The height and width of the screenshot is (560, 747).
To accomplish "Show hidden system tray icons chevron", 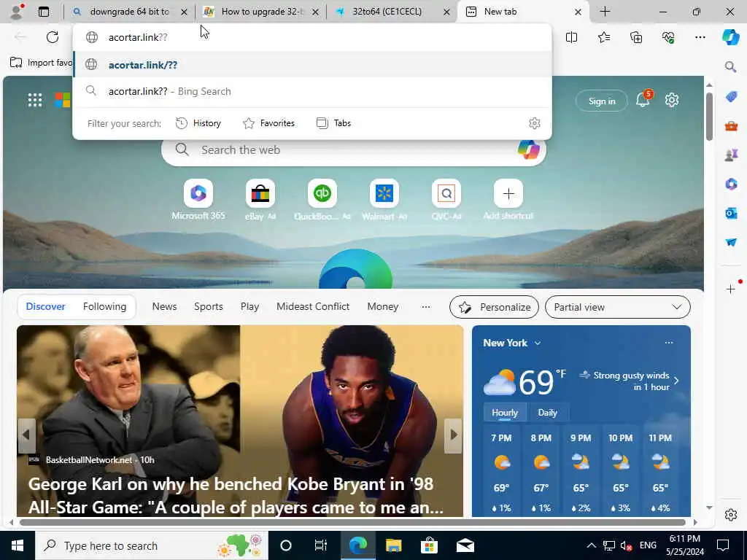I will (x=591, y=545).
